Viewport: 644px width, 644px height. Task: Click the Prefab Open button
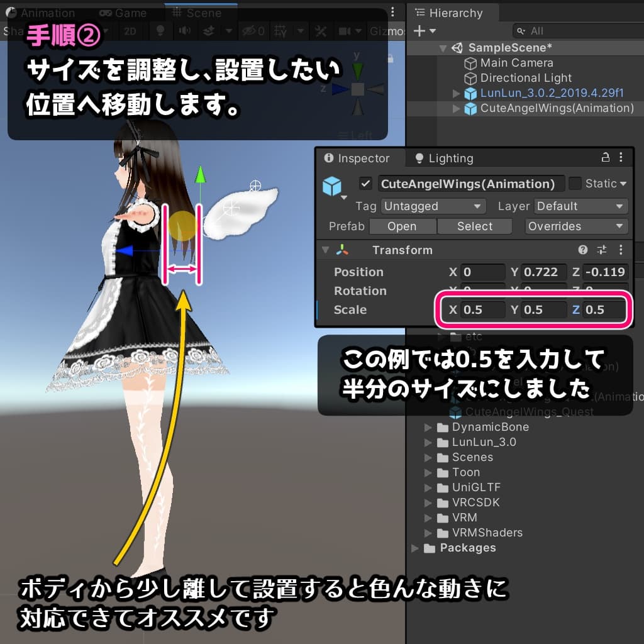402,226
